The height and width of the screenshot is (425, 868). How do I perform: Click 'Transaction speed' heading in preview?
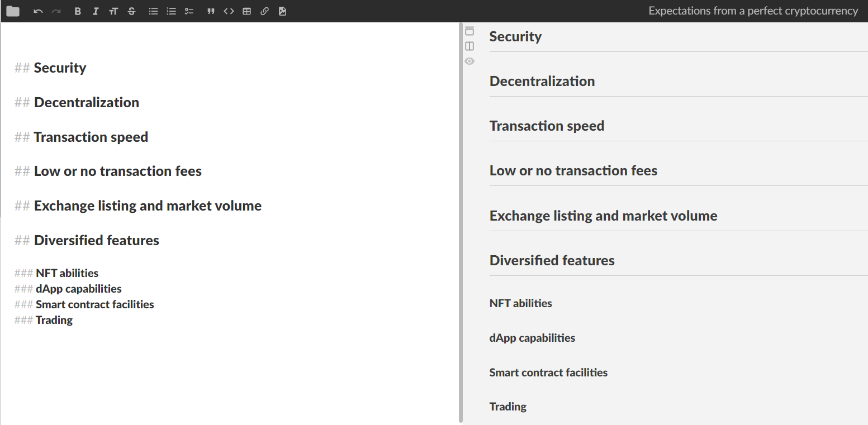pos(547,126)
